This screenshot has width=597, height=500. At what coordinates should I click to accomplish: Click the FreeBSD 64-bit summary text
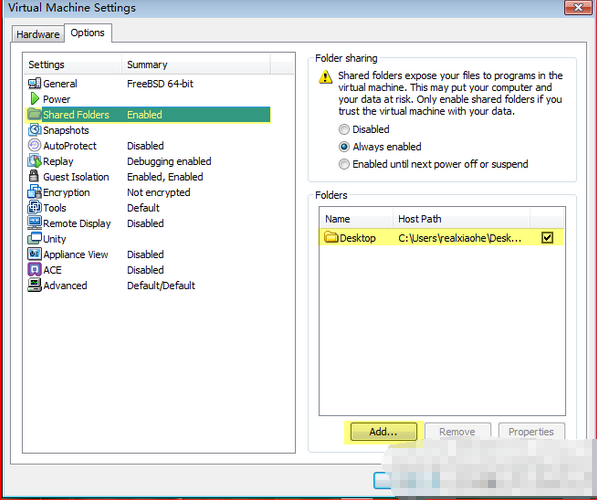[x=160, y=83]
